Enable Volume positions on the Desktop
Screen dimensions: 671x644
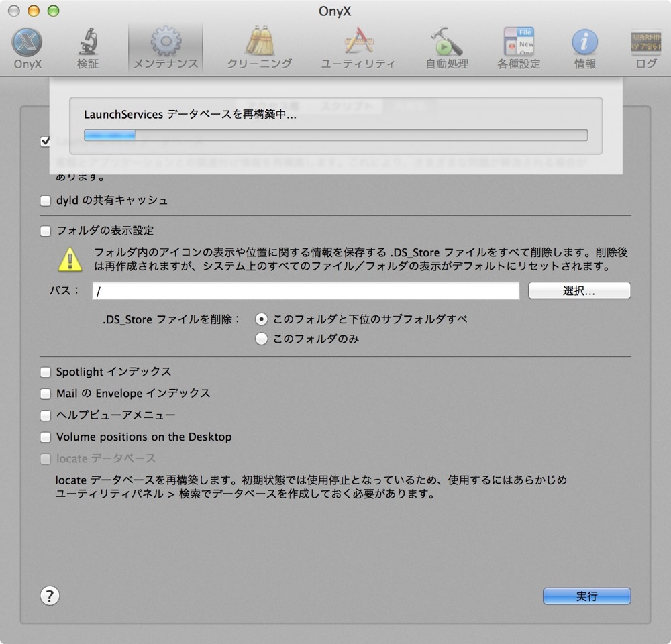[46, 437]
